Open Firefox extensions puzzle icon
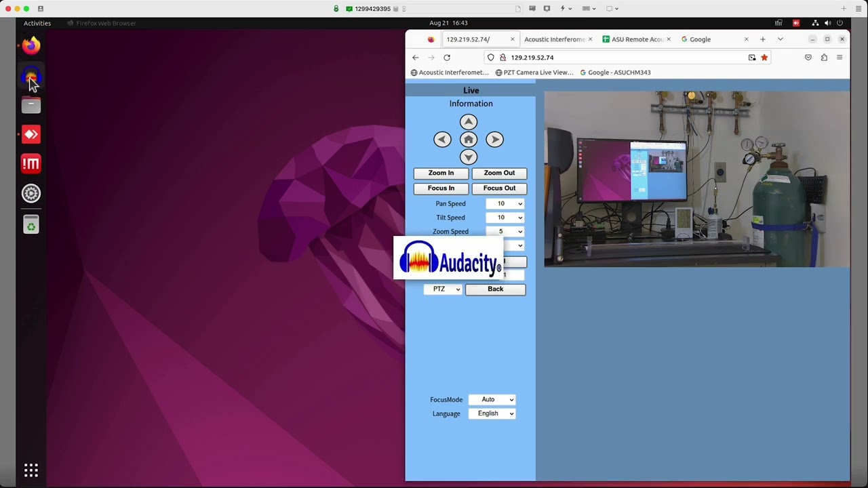Viewport: 868px width, 488px height. click(824, 58)
